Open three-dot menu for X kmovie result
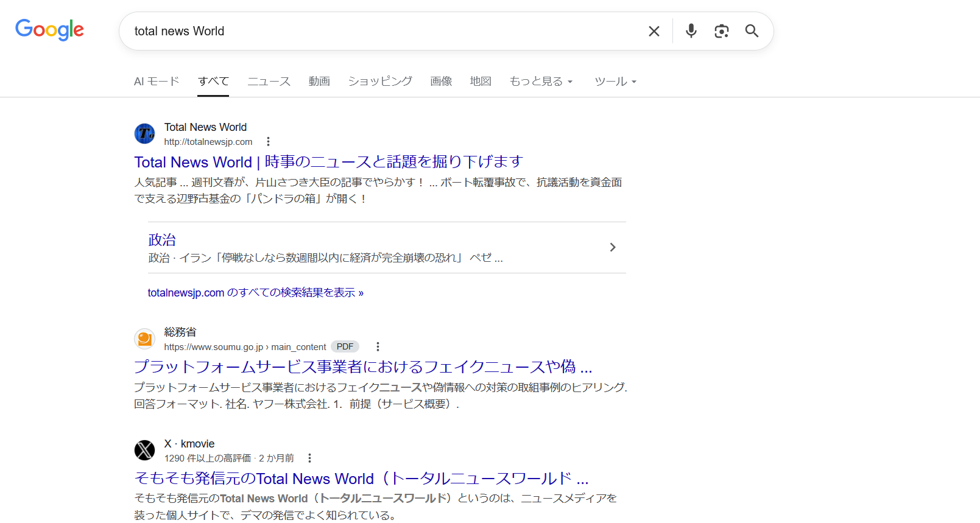 click(x=309, y=458)
